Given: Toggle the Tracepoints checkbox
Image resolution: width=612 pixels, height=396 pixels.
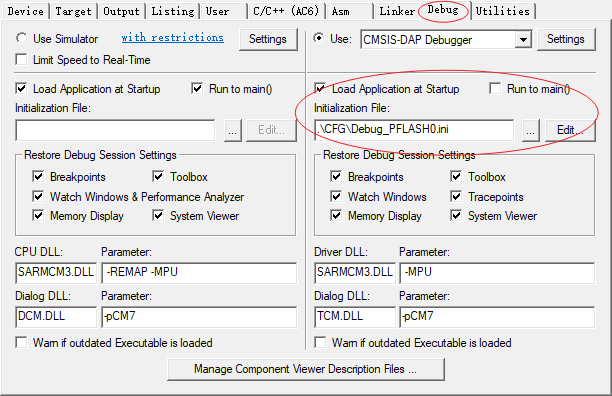Looking at the screenshot, I should tap(456, 196).
